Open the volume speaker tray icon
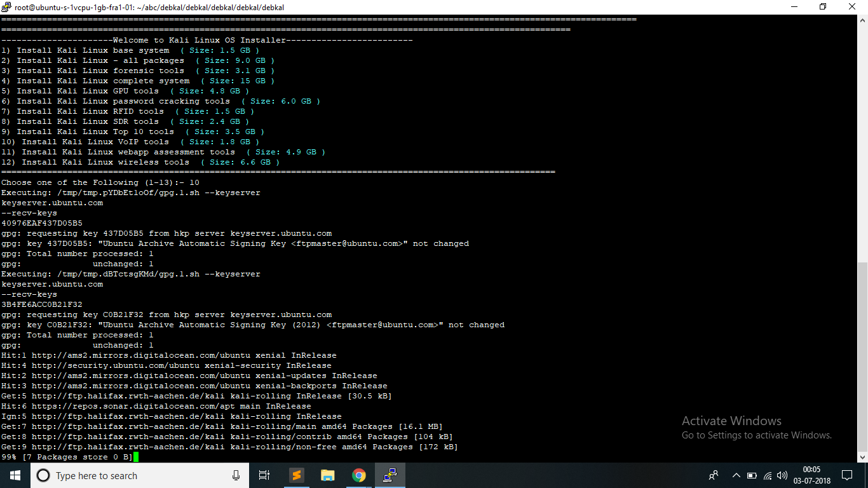The height and width of the screenshot is (488, 868). pos(782,475)
